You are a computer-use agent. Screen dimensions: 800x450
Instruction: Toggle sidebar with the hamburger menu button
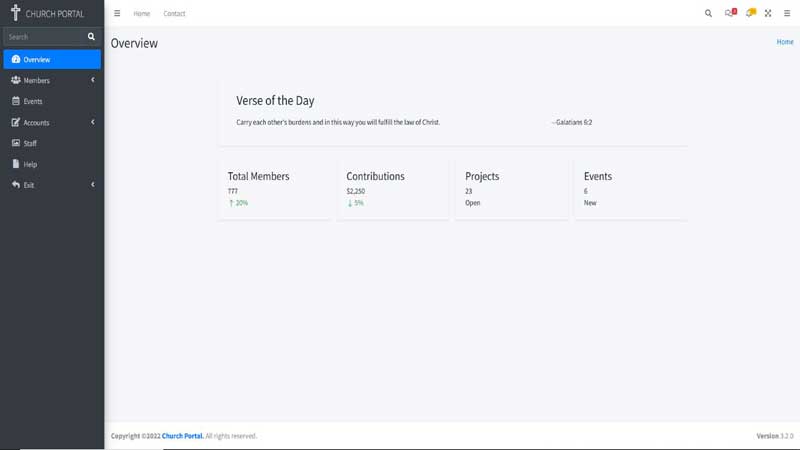tap(117, 14)
